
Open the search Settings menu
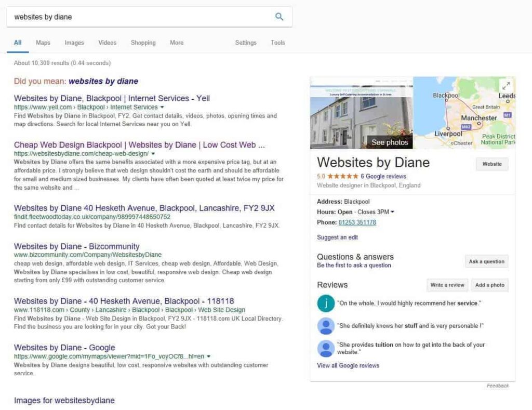coord(246,43)
